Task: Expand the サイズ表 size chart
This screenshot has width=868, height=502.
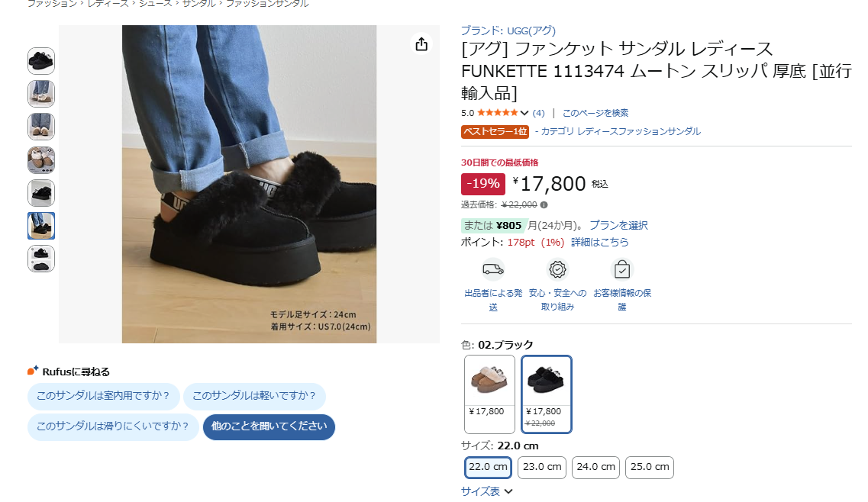Action: 486,491
